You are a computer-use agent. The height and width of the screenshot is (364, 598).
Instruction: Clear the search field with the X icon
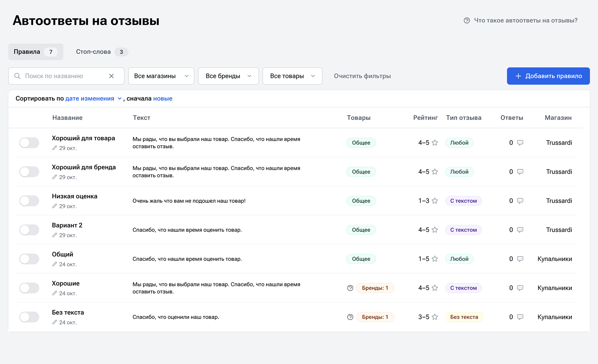[111, 76]
